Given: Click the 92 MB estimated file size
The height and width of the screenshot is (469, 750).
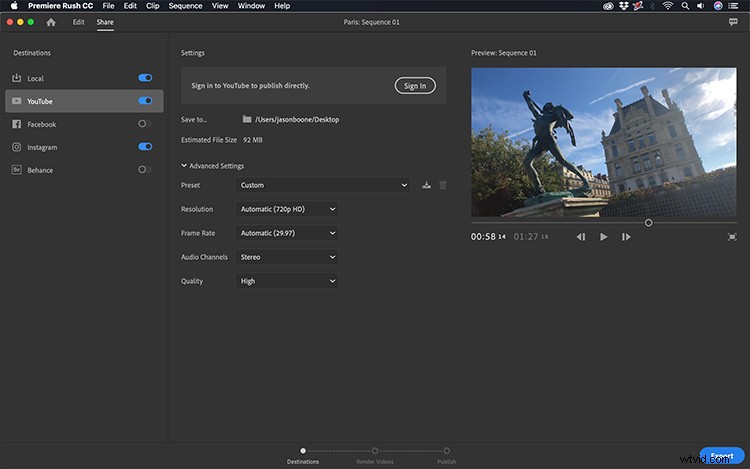Looking at the screenshot, I should (x=253, y=140).
